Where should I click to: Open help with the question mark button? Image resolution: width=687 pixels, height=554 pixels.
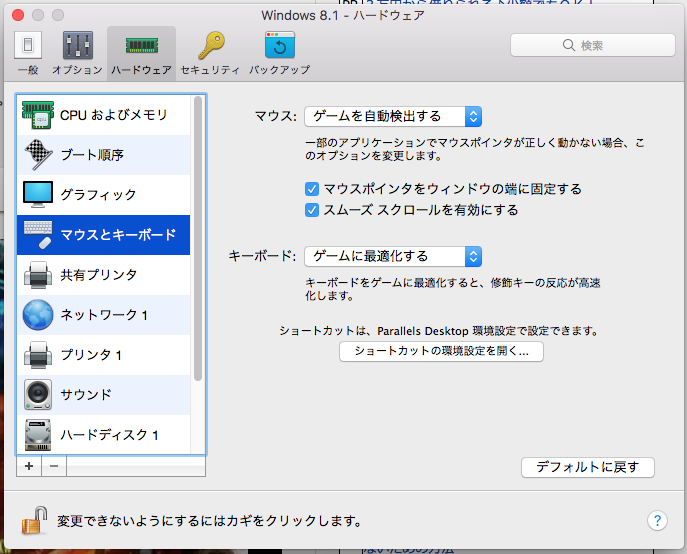657,521
